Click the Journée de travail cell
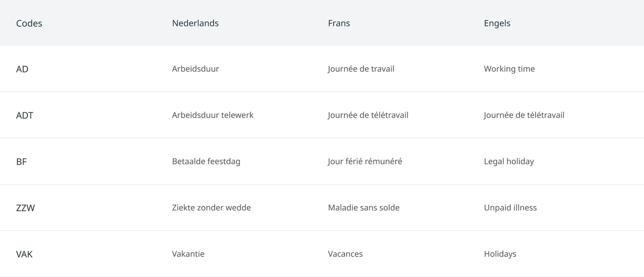This screenshot has width=644, height=277. coord(361,69)
